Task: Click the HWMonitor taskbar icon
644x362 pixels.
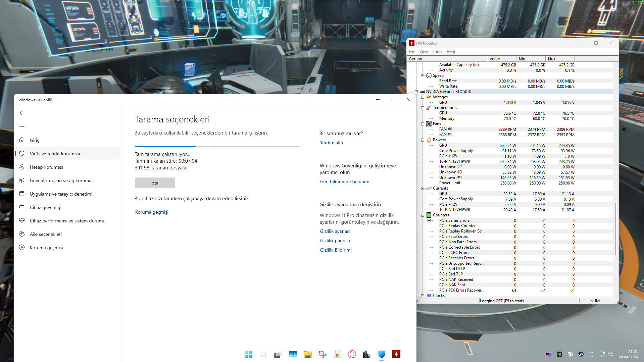Action: click(x=396, y=354)
